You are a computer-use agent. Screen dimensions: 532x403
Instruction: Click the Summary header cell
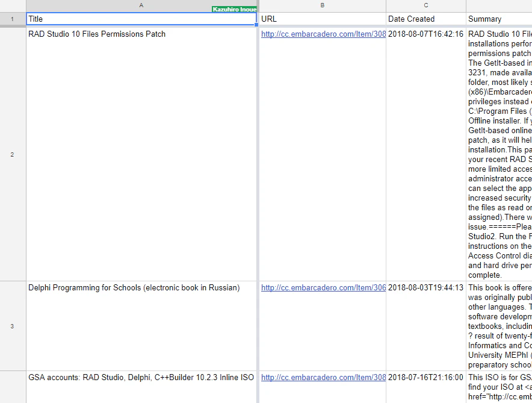coord(499,19)
